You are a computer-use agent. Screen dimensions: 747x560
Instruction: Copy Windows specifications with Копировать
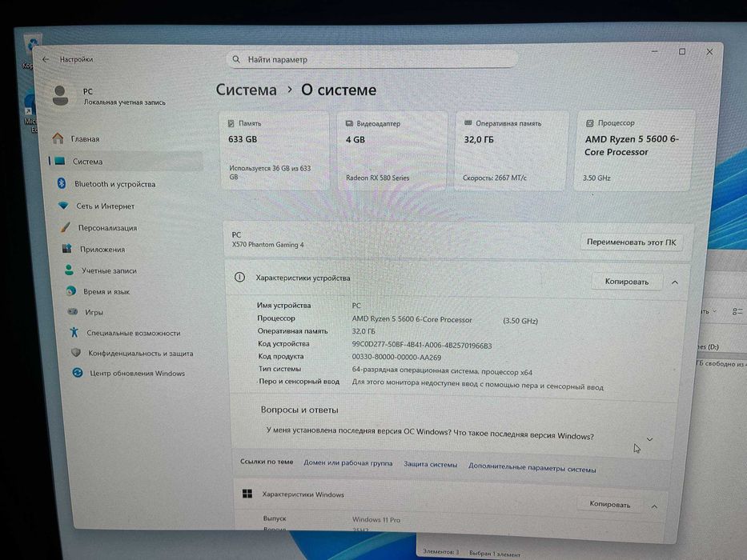(x=610, y=504)
